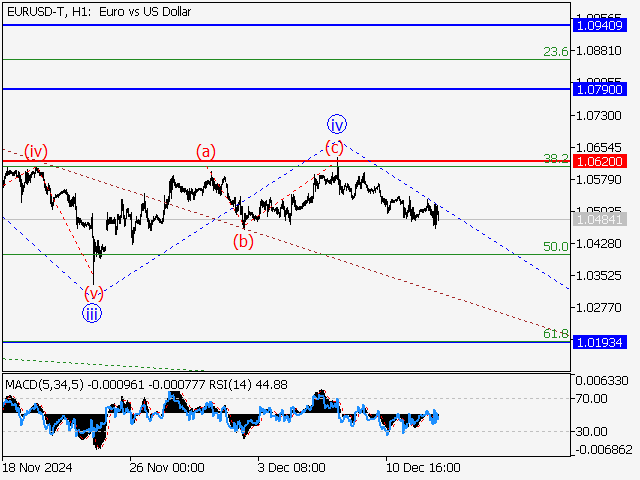Select the red (b) wave label

pyautogui.click(x=243, y=240)
